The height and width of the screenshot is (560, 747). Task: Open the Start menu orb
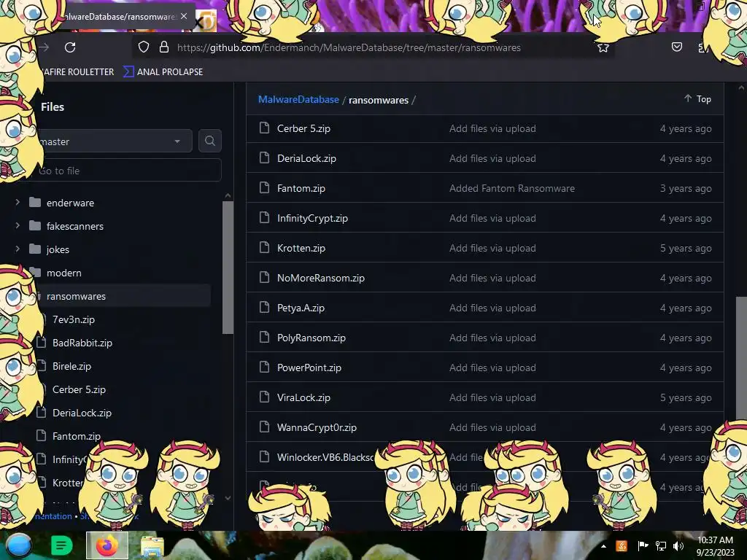point(20,545)
